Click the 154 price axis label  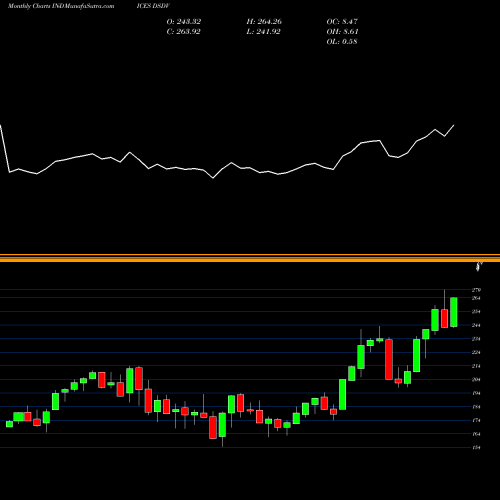pyautogui.click(x=476, y=448)
